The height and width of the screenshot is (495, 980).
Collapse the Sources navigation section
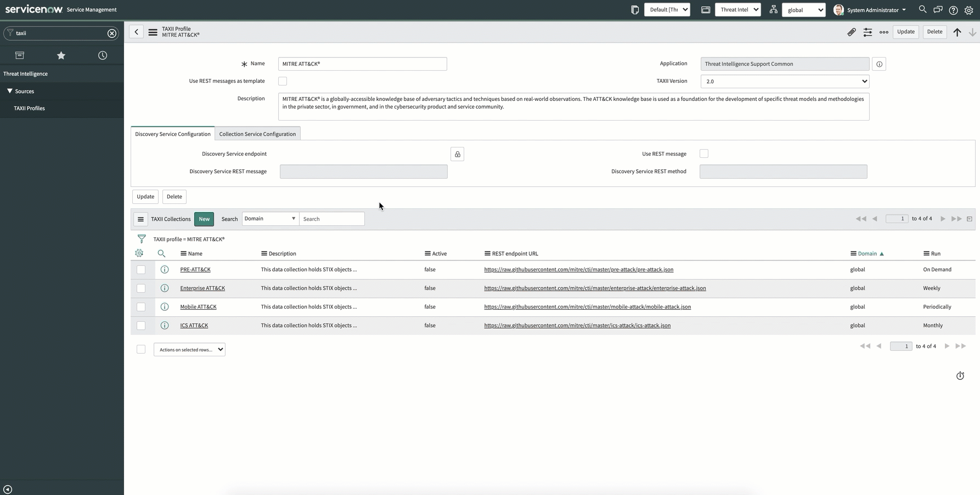click(10, 91)
